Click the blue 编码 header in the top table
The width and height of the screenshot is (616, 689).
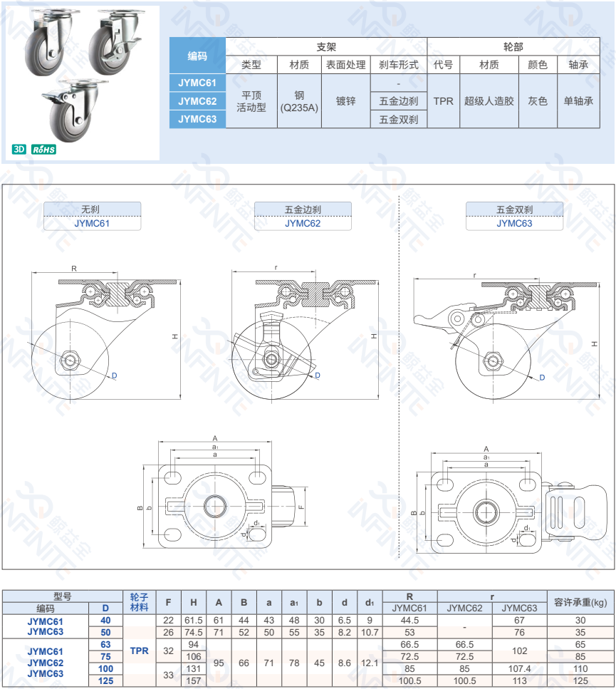[197, 56]
